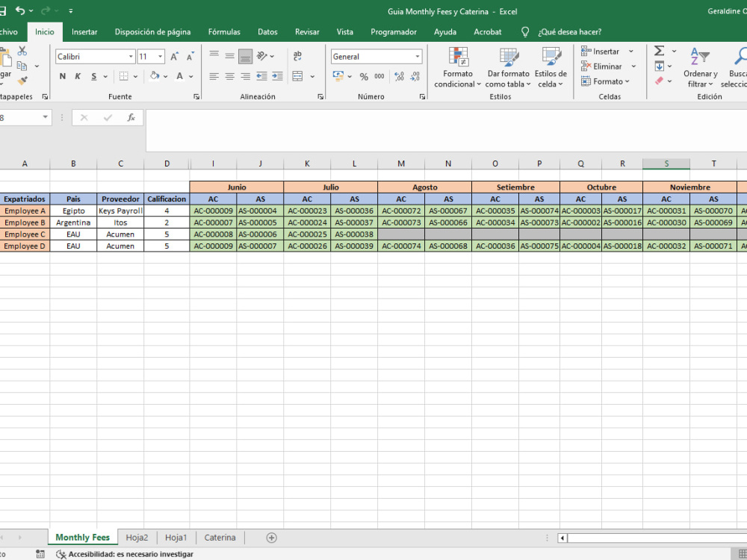747x560 pixels.
Task: Align cell text left
Action: pyautogui.click(x=214, y=76)
